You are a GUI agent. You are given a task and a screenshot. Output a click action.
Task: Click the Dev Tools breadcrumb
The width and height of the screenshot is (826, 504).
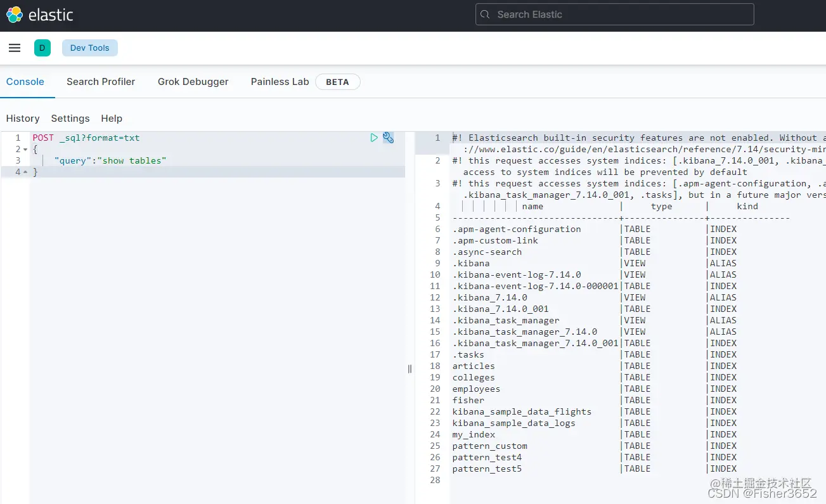pos(90,48)
